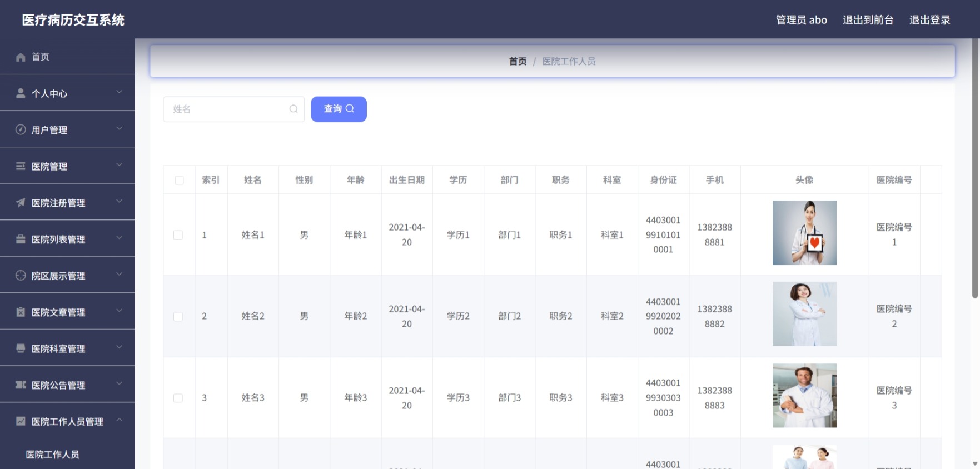Click the vertical scrollbar thumb
Screen dimensions: 980x469
point(974,168)
